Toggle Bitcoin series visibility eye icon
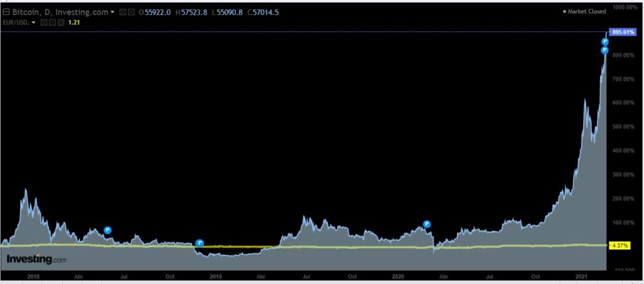The width and height of the screenshot is (644, 284). 123,13
